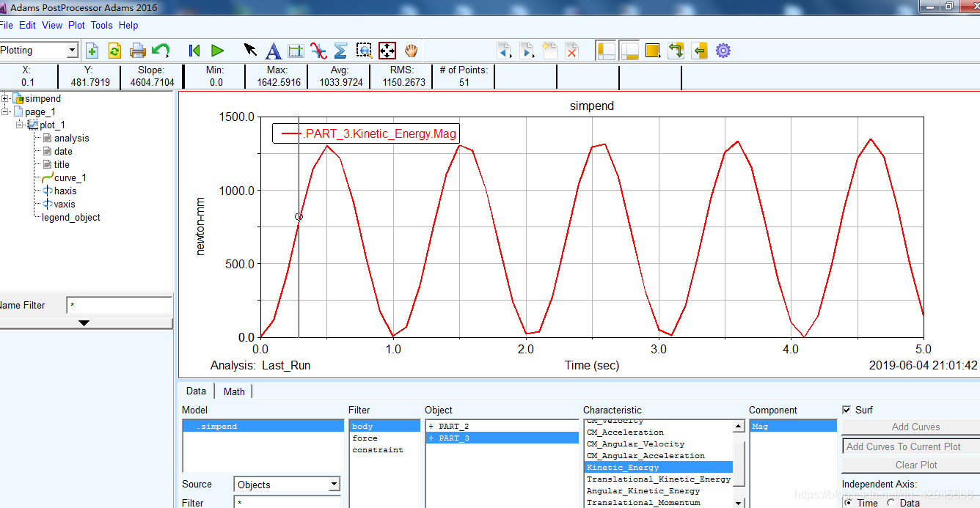Select Time as independent axis

[x=849, y=503]
